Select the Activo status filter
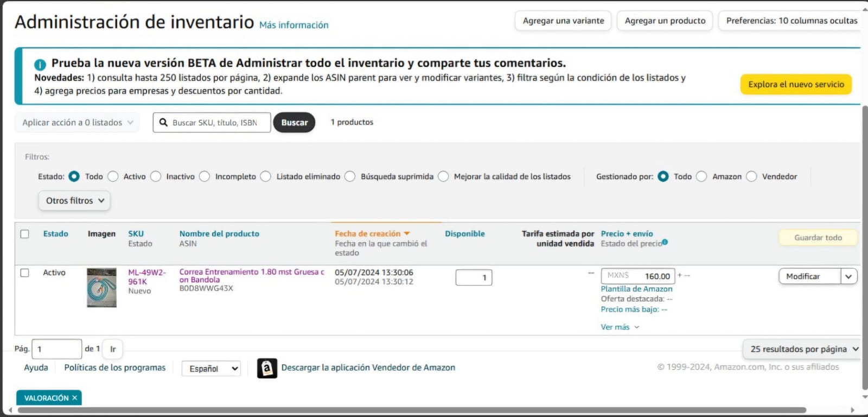This screenshot has width=868, height=417. [x=113, y=176]
